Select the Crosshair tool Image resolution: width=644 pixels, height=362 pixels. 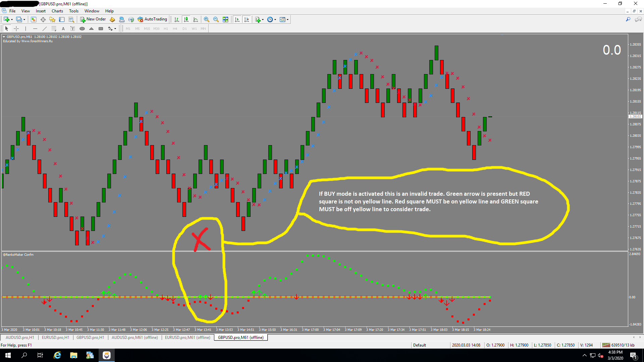point(16,28)
